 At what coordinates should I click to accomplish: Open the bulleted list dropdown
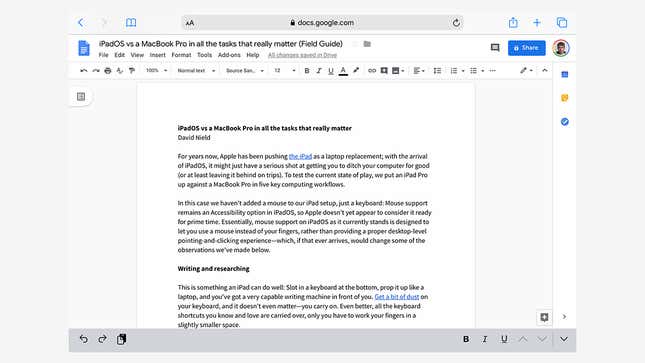(x=477, y=71)
